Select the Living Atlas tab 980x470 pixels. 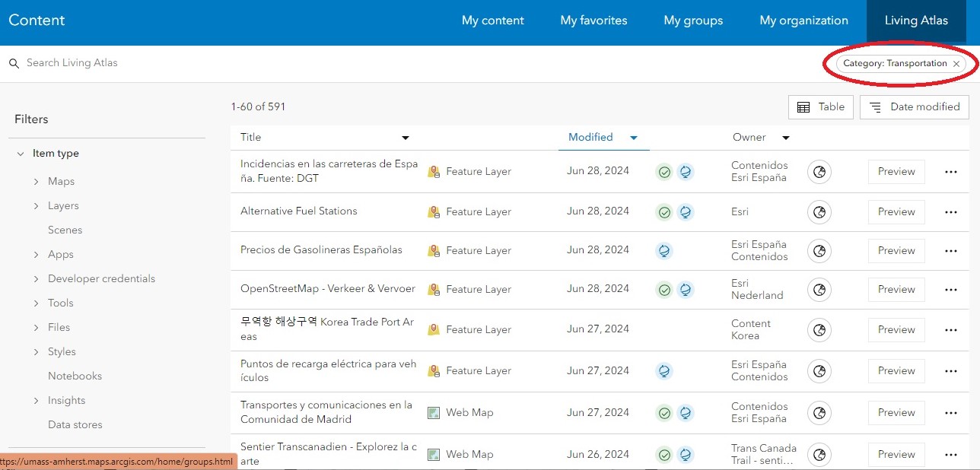click(916, 21)
